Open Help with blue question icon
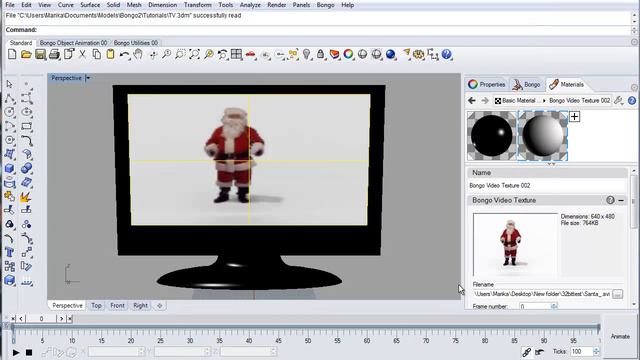Screen dimensions: 640x360 [447, 54]
